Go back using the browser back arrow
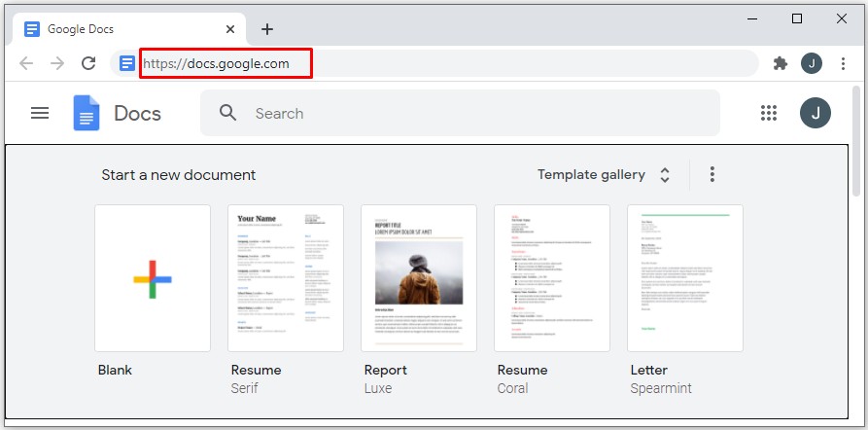The width and height of the screenshot is (868, 430). (26, 63)
